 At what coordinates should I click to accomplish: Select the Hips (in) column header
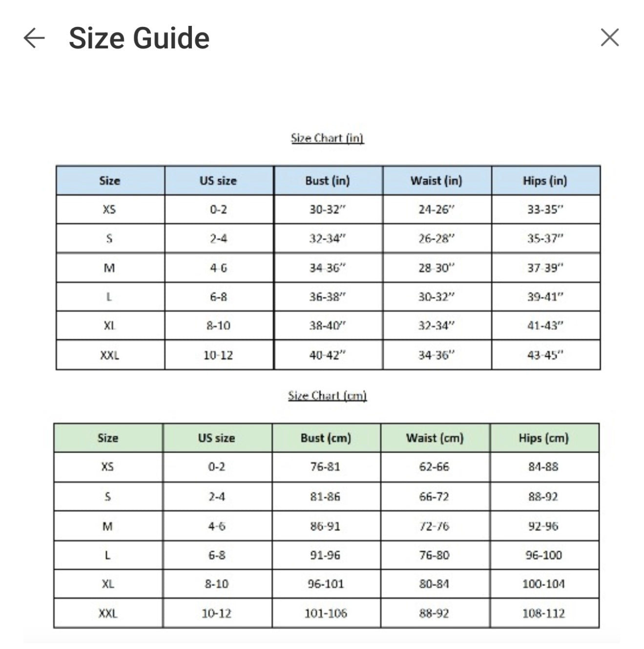point(545,181)
